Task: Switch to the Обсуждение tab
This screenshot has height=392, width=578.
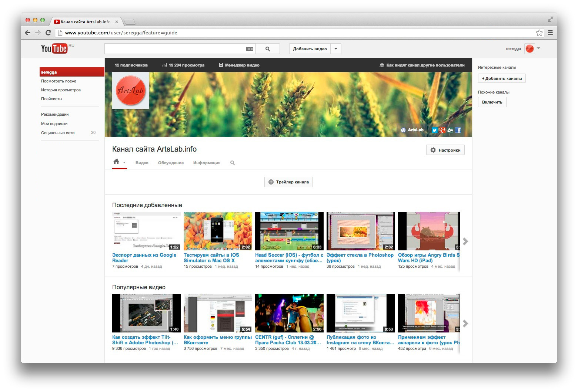Action: (171, 163)
